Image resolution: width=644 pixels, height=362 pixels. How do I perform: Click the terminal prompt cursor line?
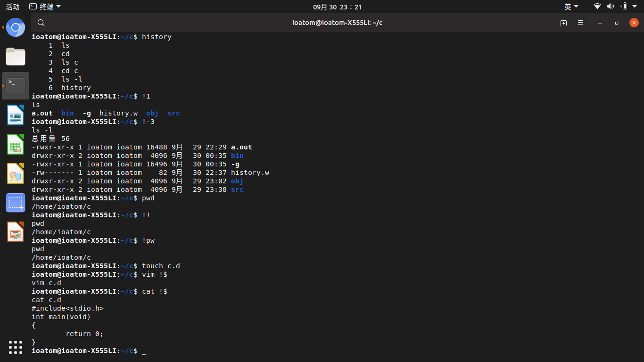tap(144, 351)
